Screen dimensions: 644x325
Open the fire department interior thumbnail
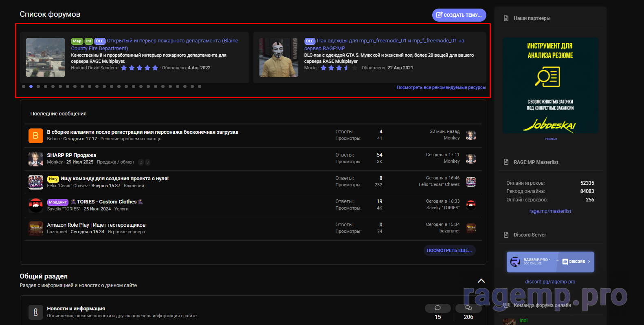45,57
